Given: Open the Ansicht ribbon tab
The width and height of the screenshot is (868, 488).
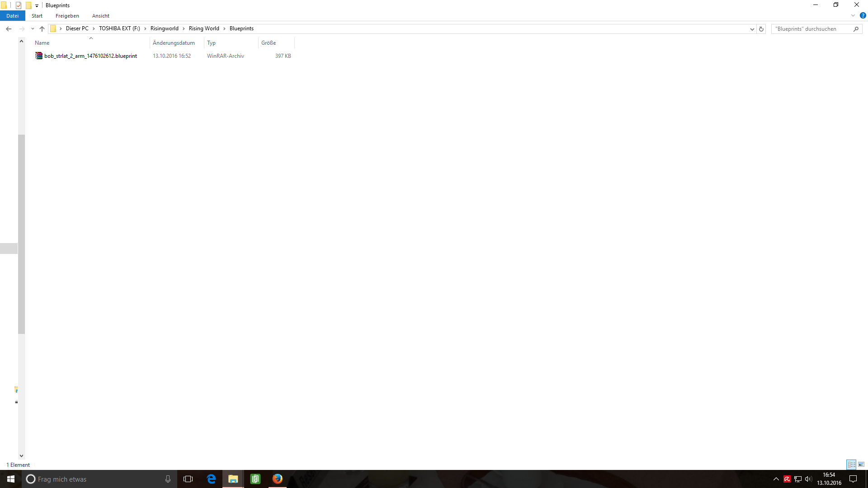Looking at the screenshot, I should click(100, 16).
